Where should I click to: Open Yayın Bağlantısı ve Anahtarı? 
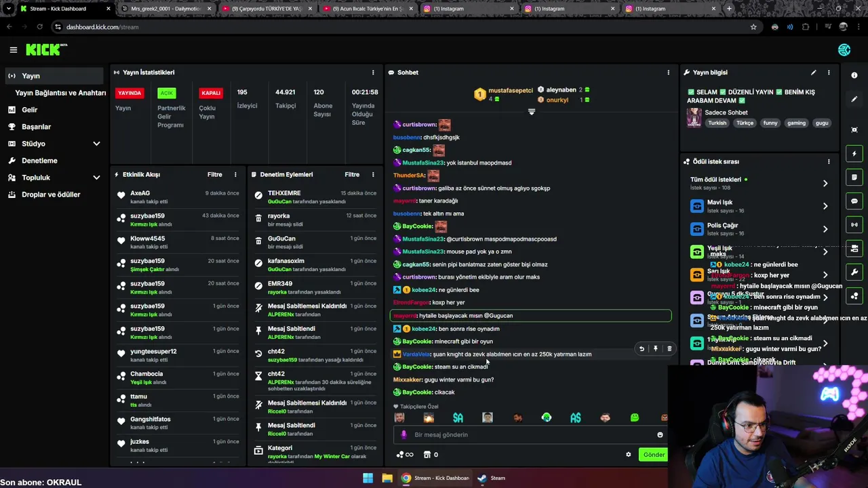[x=60, y=93]
